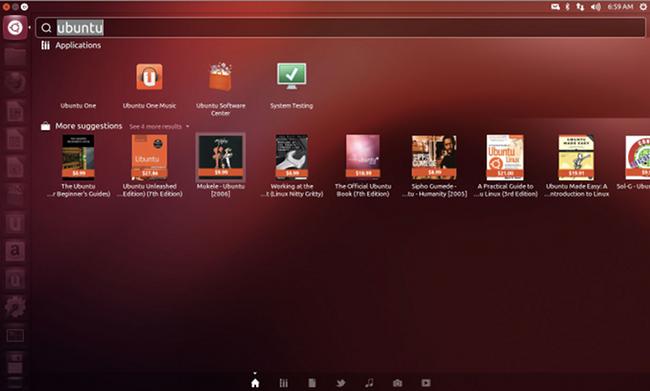The image size is (650, 391).
Task: Open the clock showing 6:59 AM
Action: [x=620, y=7]
